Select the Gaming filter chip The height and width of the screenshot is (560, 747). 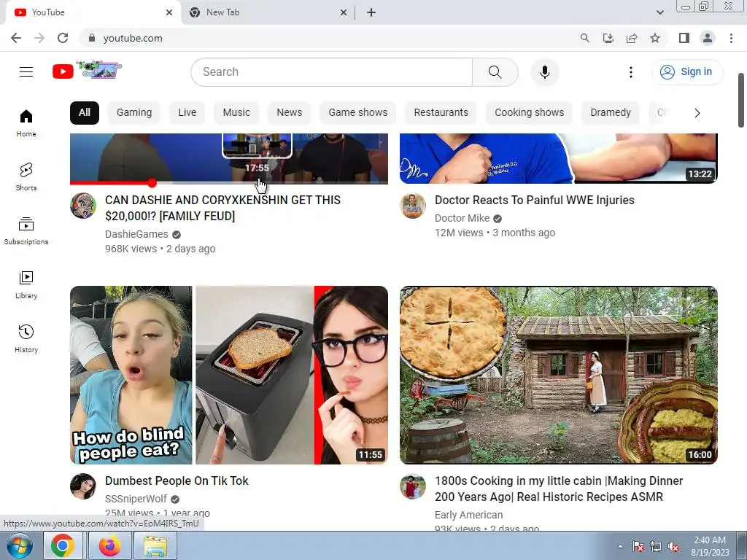134,113
